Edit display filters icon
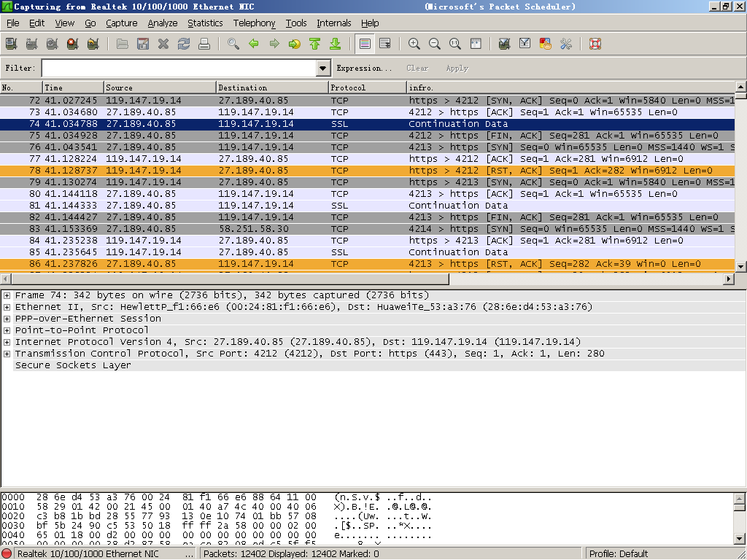This screenshot has width=747, height=560. click(525, 44)
